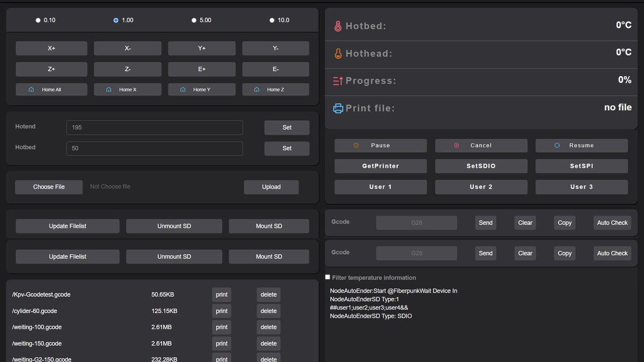Click the User 1 button

tap(380, 187)
